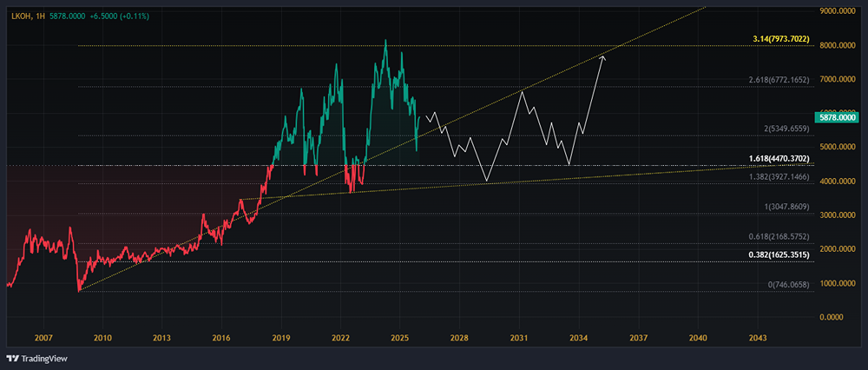This screenshot has height=370, width=868.
Task: Select the white projection arrow tip
Action: click(x=603, y=57)
